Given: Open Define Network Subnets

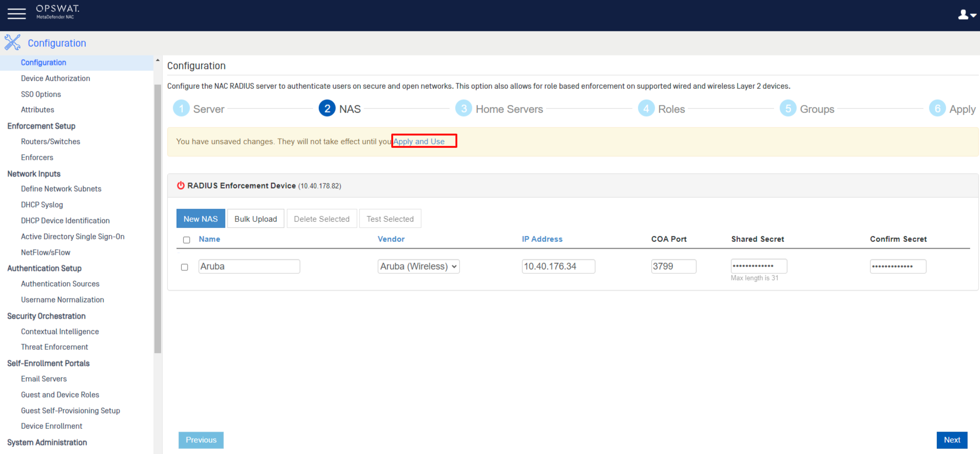Looking at the screenshot, I should [x=61, y=189].
